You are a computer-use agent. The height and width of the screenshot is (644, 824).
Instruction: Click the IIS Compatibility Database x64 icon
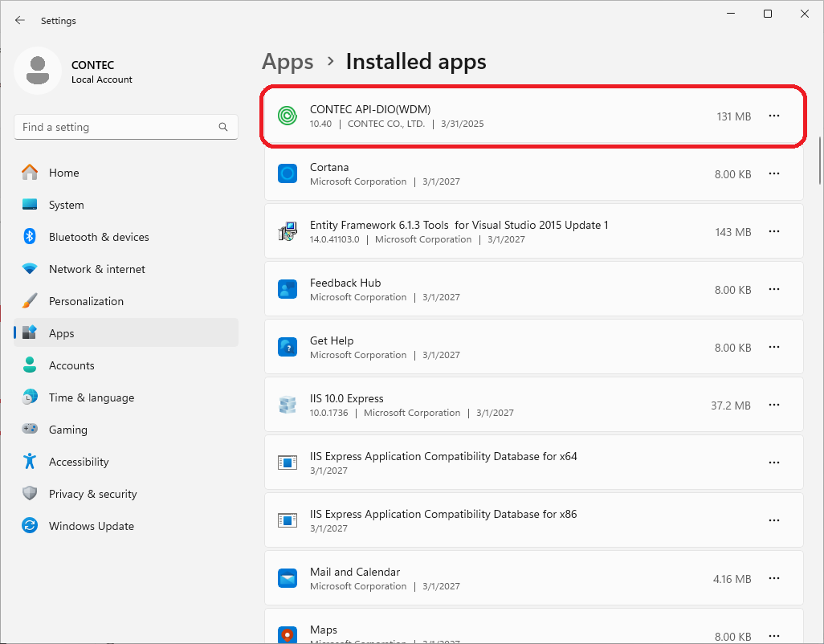[x=288, y=463]
